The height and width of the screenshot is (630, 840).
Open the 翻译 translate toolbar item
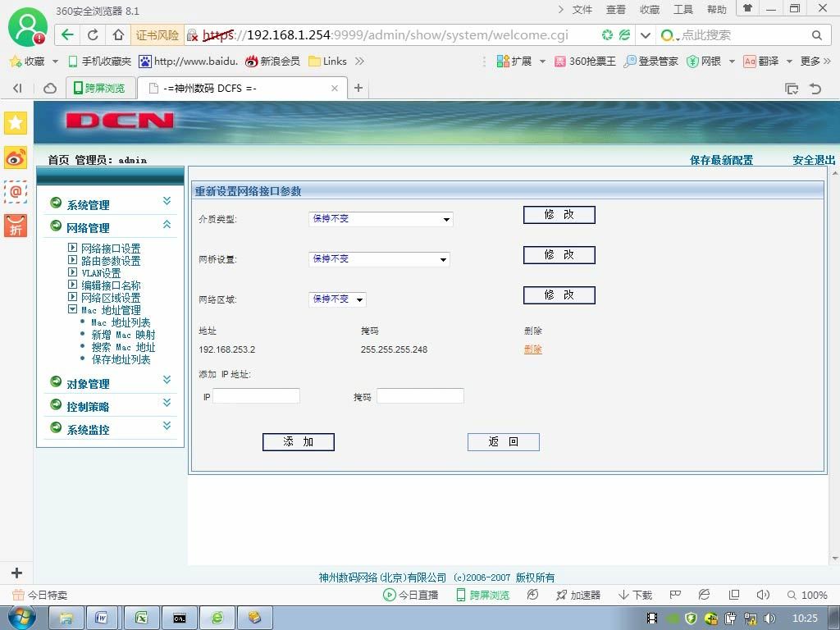click(x=767, y=62)
